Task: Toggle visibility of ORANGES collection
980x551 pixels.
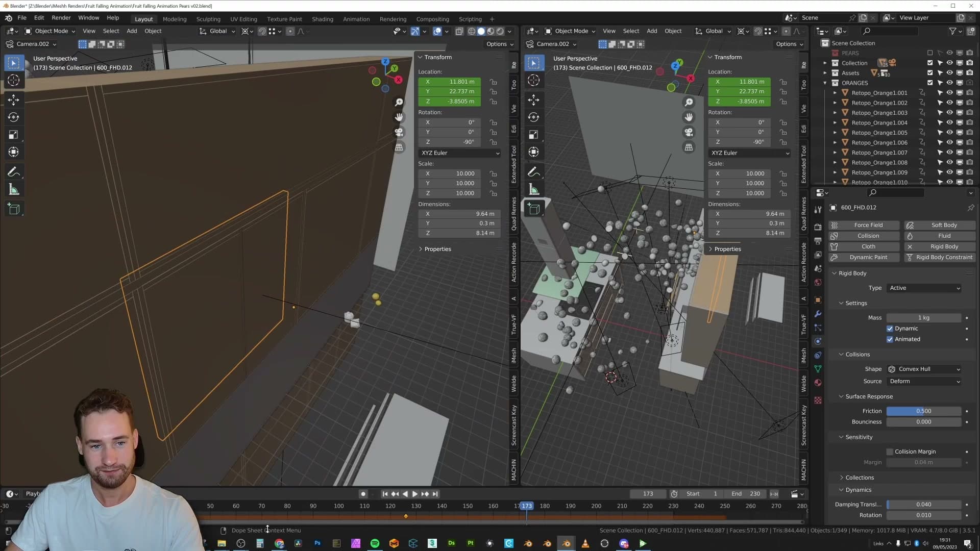Action: tap(949, 83)
